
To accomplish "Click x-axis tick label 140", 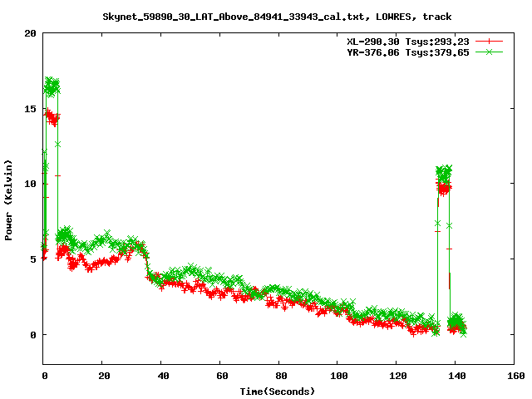I will tap(457, 376).
